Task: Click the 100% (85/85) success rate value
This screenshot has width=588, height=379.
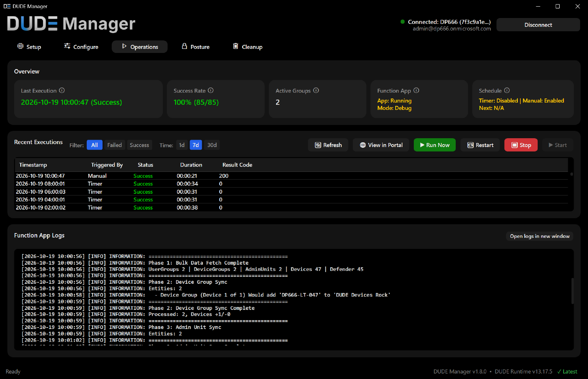Action: point(196,102)
